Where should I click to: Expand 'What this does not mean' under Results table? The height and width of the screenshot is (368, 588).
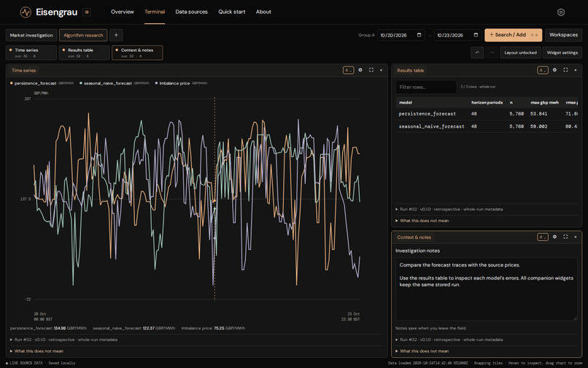(x=422, y=221)
